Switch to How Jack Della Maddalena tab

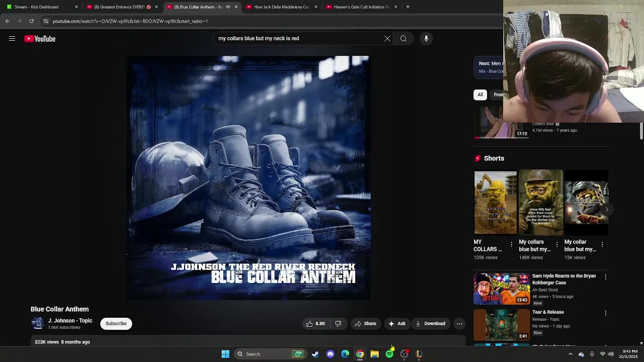click(x=282, y=7)
